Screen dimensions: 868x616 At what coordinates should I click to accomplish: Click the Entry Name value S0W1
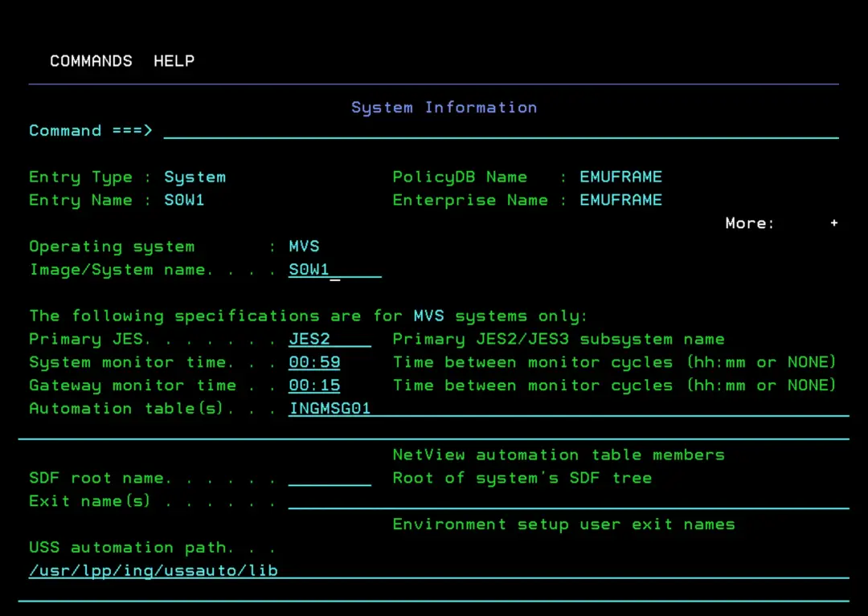(x=184, y=200)
